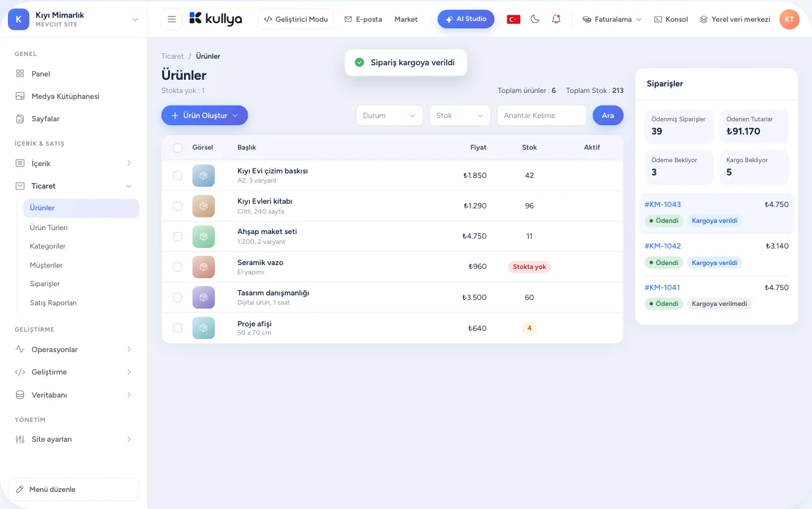Go to Ürün Türleri submenu item
Image resolution: width=812 pixels, height=509 pixels.
coord(49,227)
